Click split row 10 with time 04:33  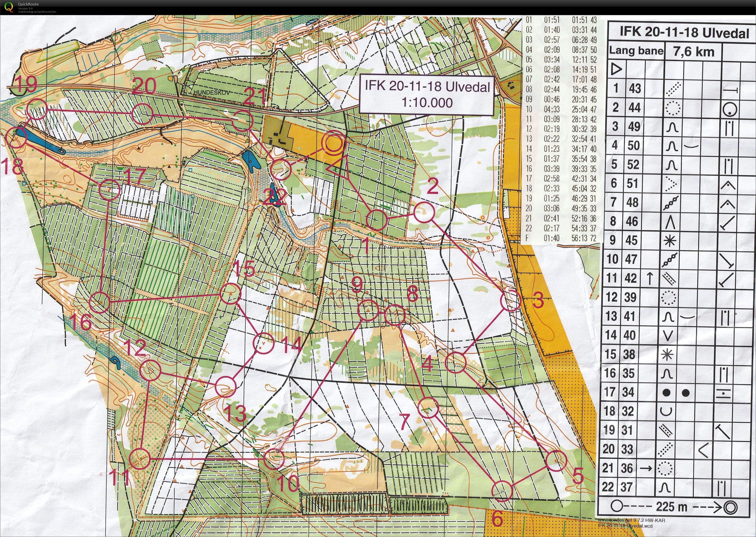(x=561, y=109)
